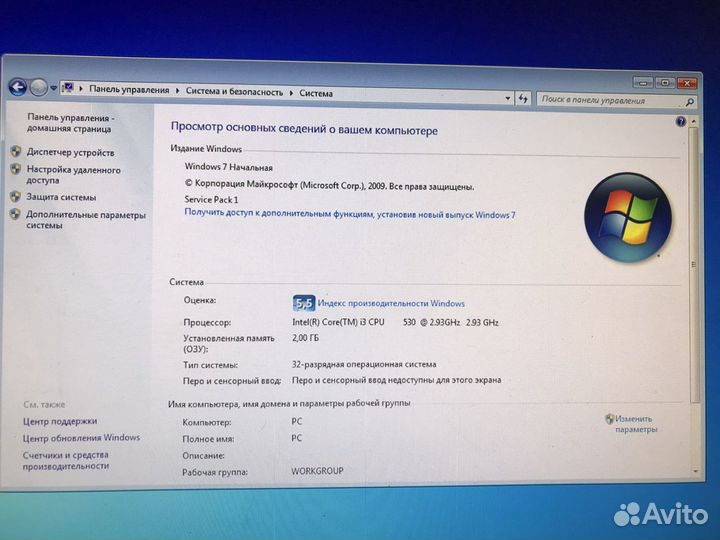Click 32-разрядная операционная система text

click(364, 364)
